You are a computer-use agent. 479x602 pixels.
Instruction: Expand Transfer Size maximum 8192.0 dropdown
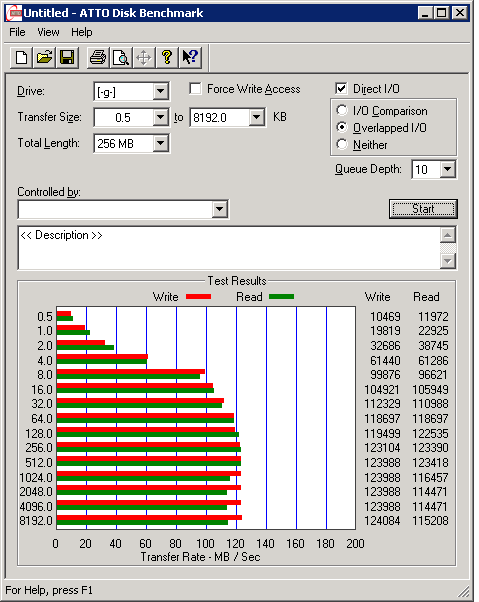point(256,117)
